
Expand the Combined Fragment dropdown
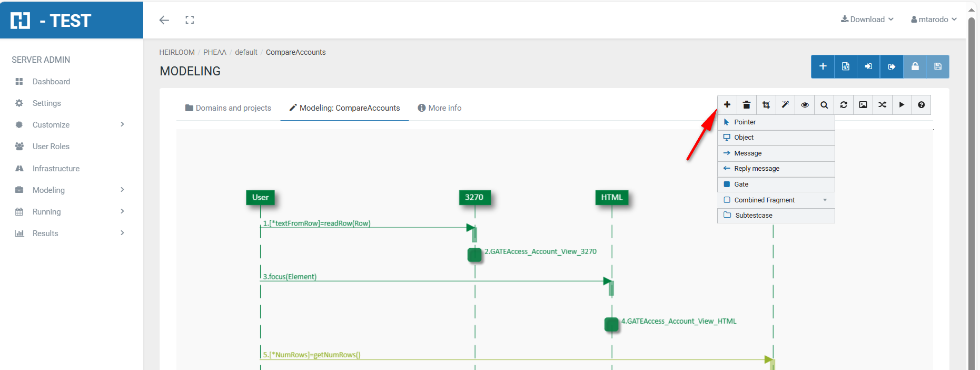(x=825, y=200)
